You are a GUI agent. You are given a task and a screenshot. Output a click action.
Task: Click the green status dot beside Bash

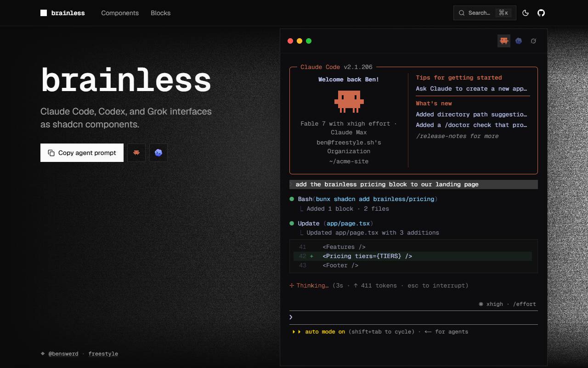coord(292,199)
